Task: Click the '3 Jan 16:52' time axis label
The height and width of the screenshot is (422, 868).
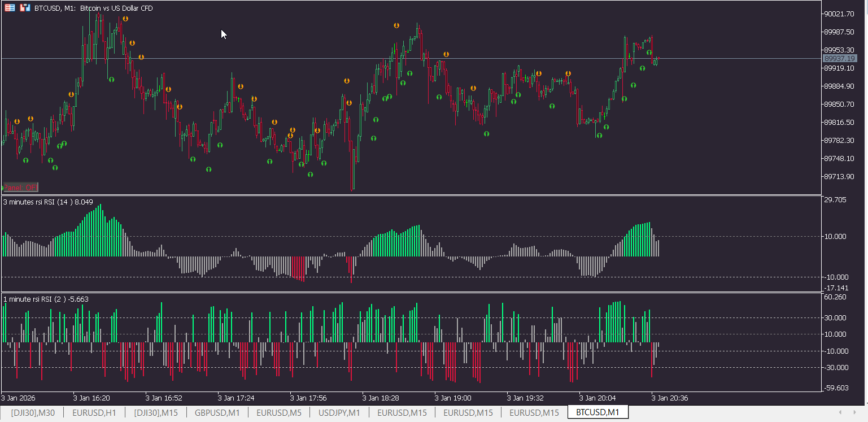Action: pyautogui.click(x=164, y=398)
